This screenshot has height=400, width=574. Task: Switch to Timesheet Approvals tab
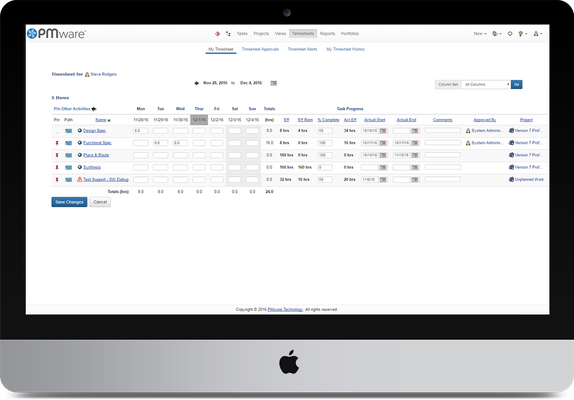click(260, 49)
